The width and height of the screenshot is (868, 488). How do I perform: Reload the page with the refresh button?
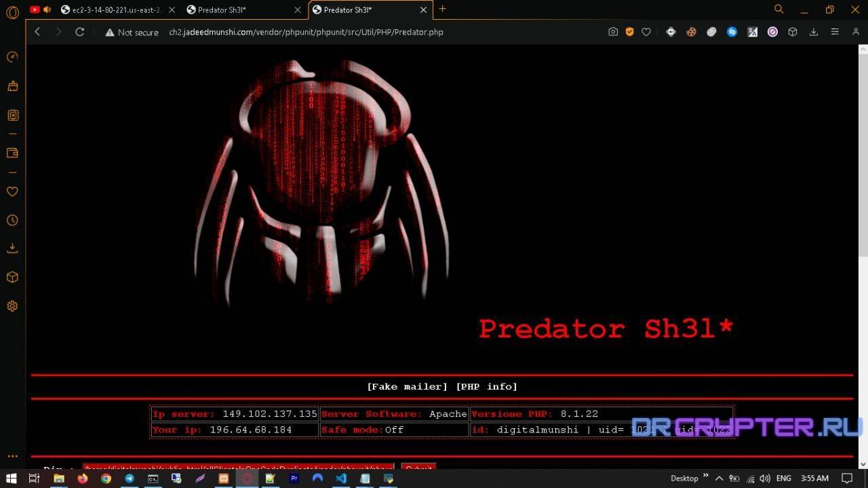(x=79, y=32)
